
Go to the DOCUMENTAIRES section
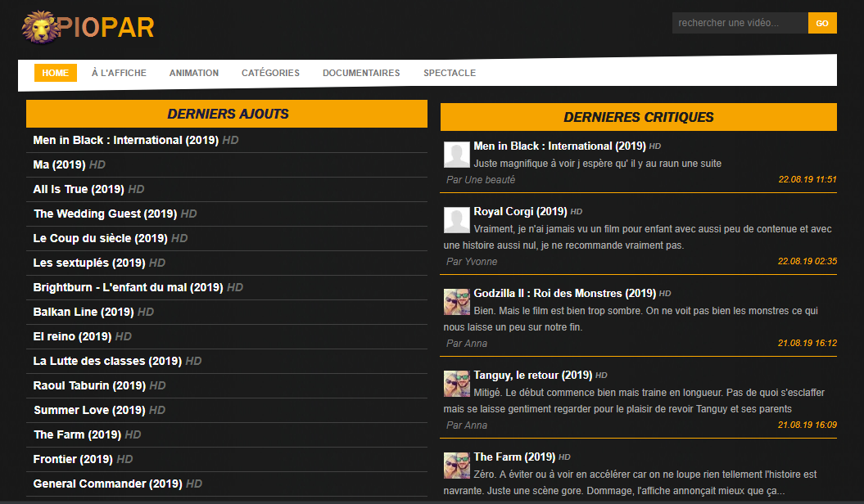(x=361, y=73)
